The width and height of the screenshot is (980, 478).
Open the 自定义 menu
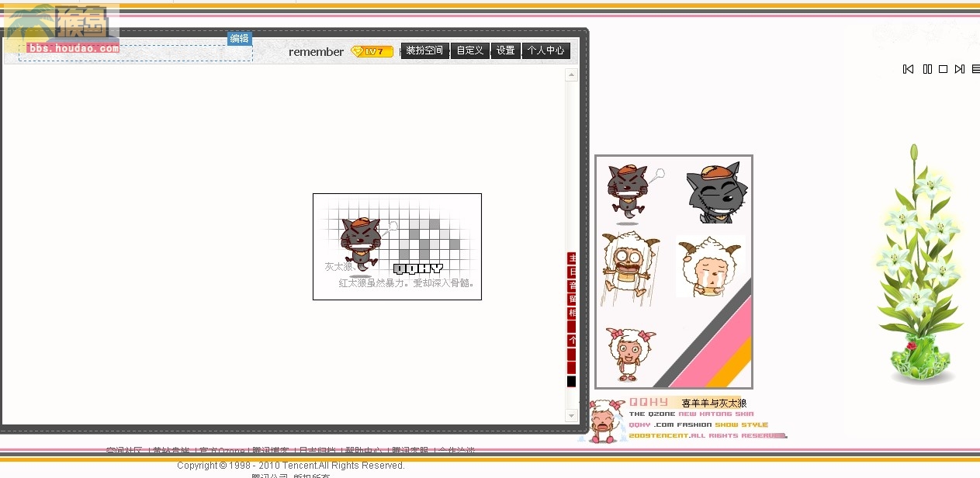pyautogui.click(x=469, y=50)
